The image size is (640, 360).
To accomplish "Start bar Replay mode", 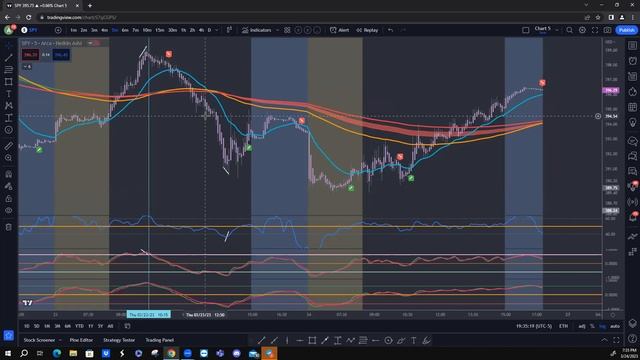I will click(367, 30).
